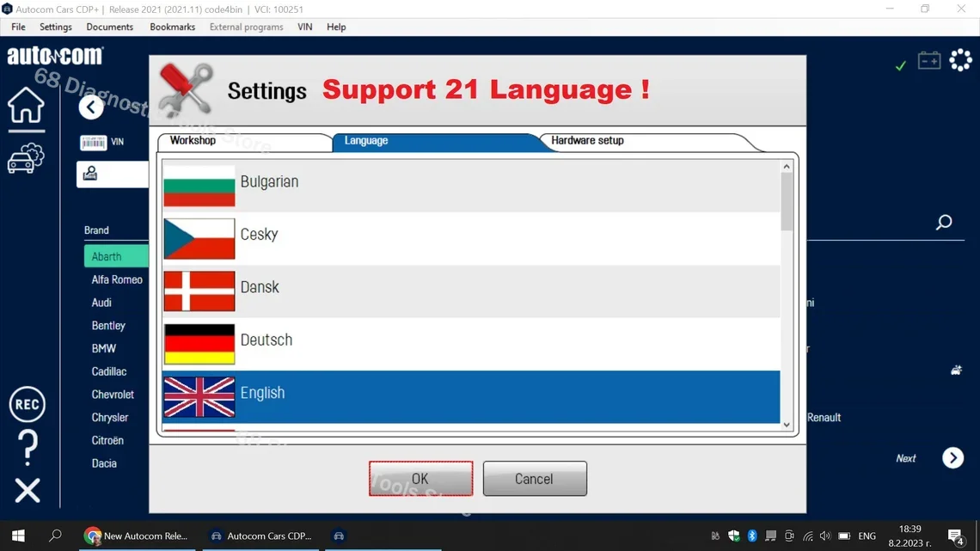Screen dimensions: 980x551
Task: Select Bentley brand
Action: point(108,326)
